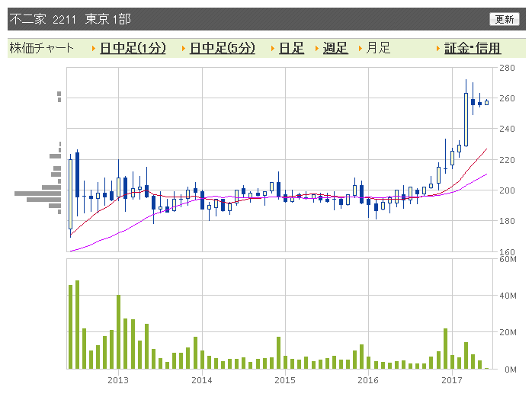Click the 2014 x-axis year label

202,380
